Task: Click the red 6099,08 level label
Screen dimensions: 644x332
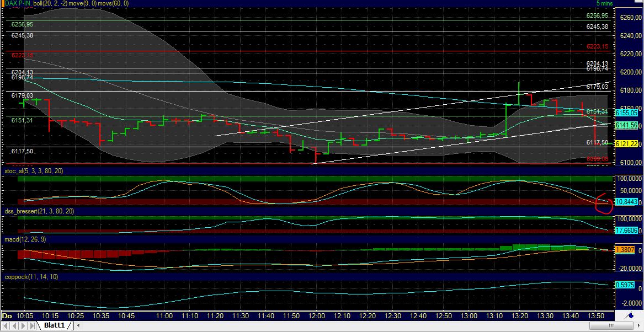Action: pos(598,158)
